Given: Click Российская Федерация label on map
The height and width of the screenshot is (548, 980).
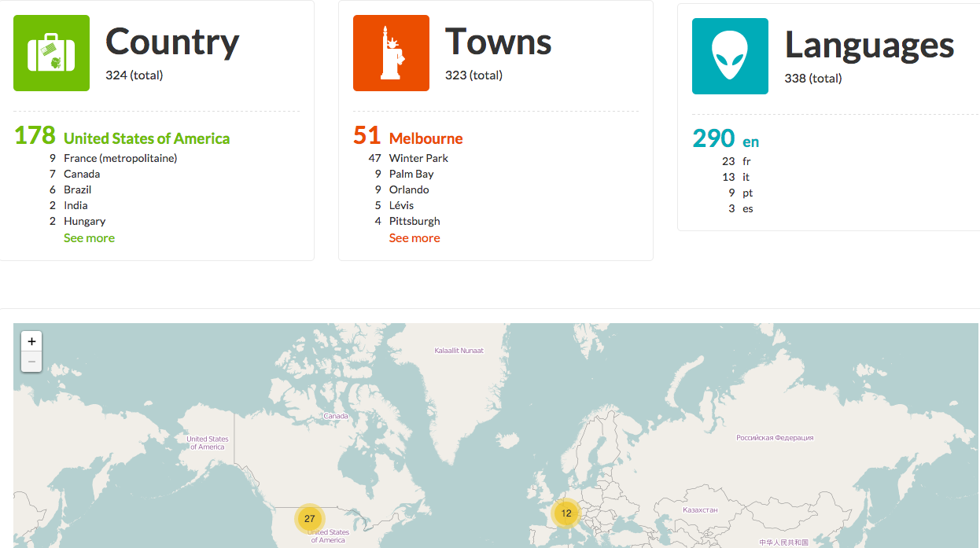Looking at the screenshot, I should click(x=775, y=438).
